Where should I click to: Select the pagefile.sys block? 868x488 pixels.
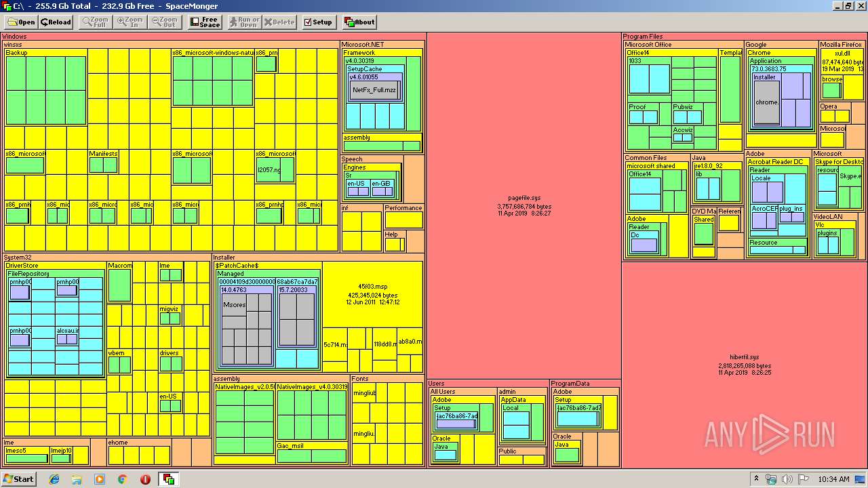(x=524, y=205)
